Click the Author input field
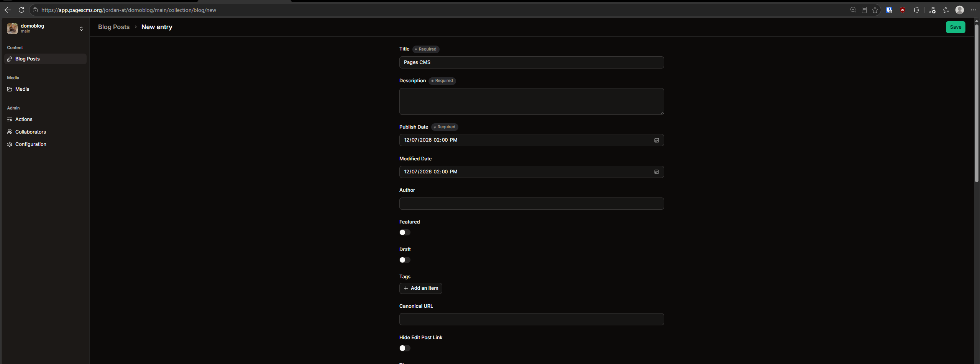This screenshot has width=980, height=364. tap(532, 204)
